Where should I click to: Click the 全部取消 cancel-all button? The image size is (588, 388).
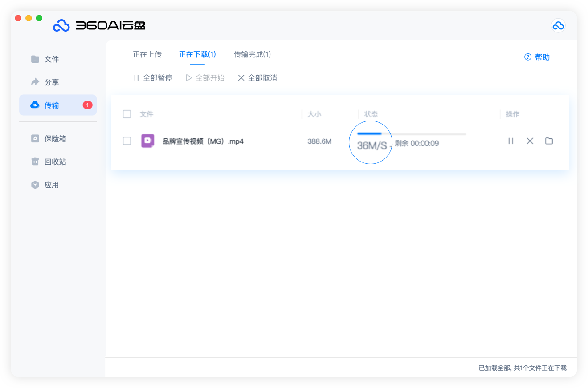257,78
